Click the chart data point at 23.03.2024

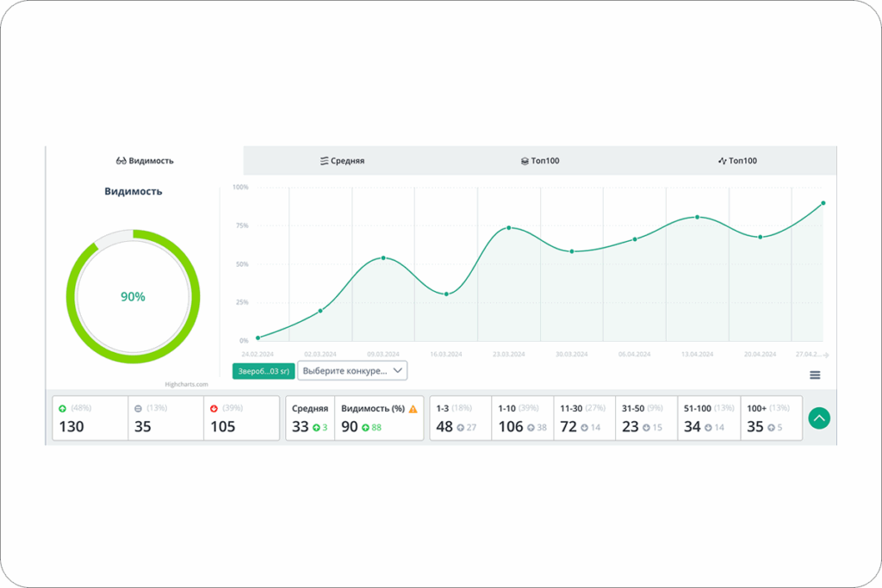pyautogui.click(x=509, y=227)
